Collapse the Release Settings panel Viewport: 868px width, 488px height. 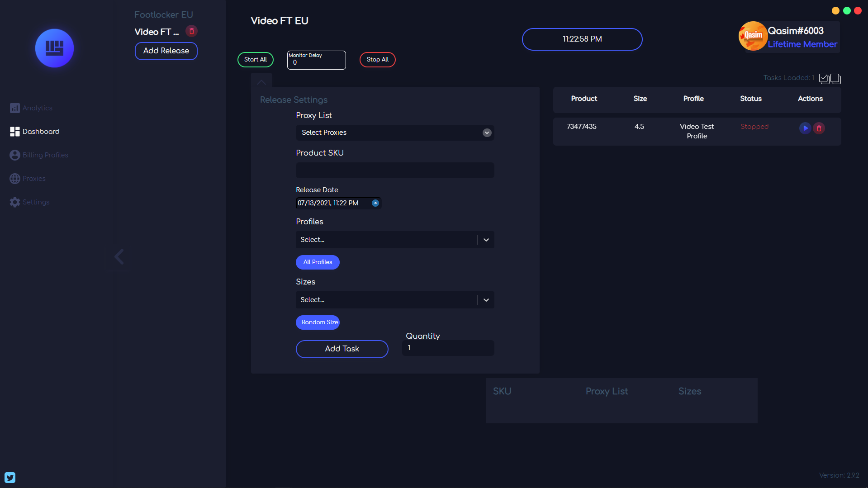pos(261,82)
